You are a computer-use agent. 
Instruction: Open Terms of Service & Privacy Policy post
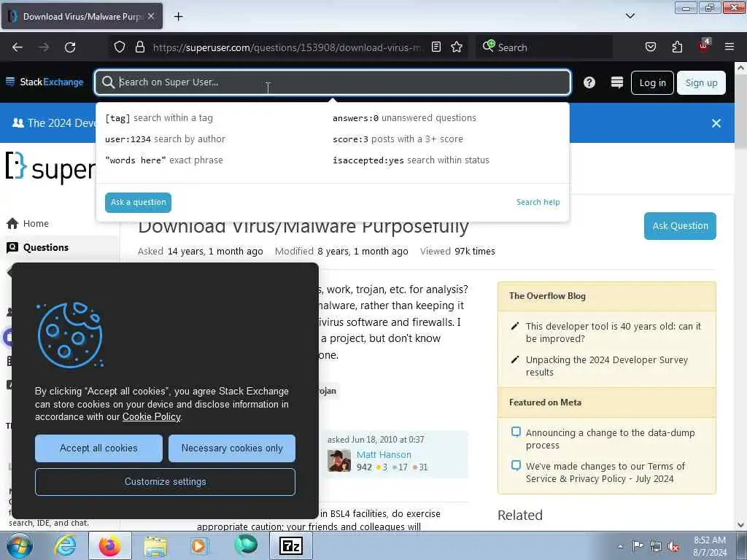pyautogui.click(x=605, y=472)
